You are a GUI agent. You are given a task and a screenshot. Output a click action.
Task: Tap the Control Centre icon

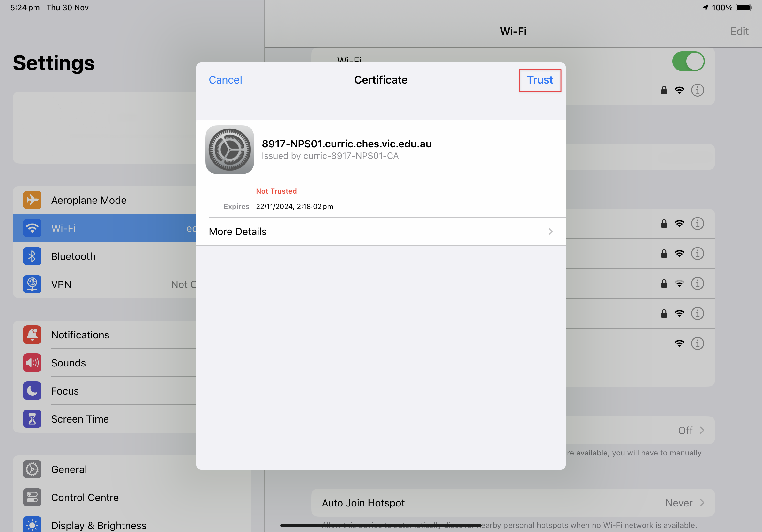point(32,497)
